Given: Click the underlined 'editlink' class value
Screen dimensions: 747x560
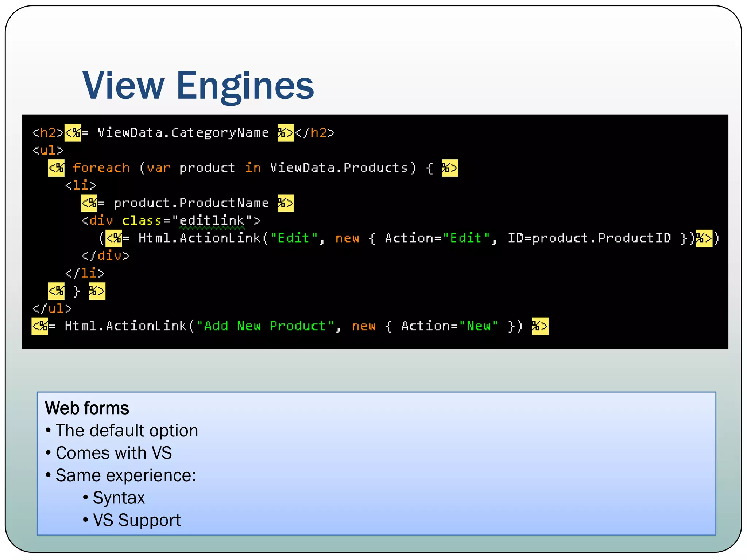Looking at the screenshot, I should tap(212, 221).
